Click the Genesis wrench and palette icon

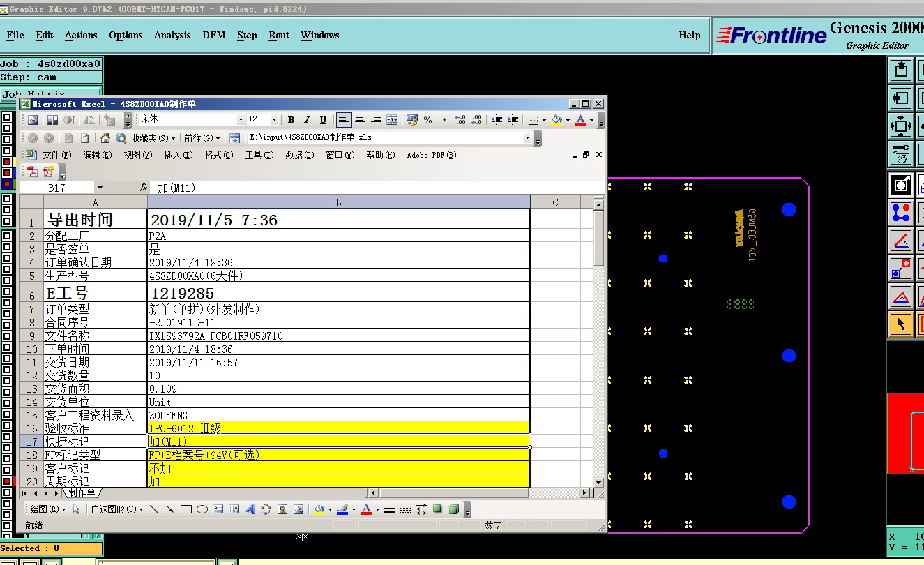pos(901,153)
